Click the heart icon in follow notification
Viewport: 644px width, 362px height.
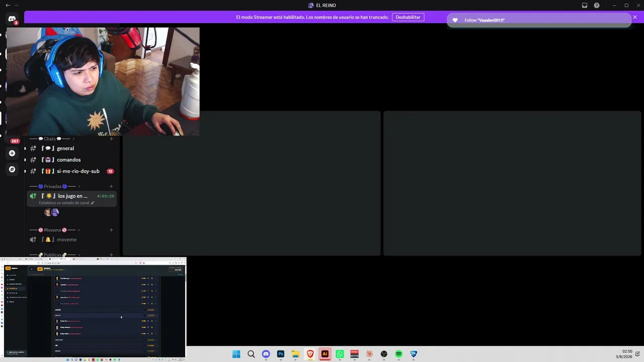click(455, 20)
